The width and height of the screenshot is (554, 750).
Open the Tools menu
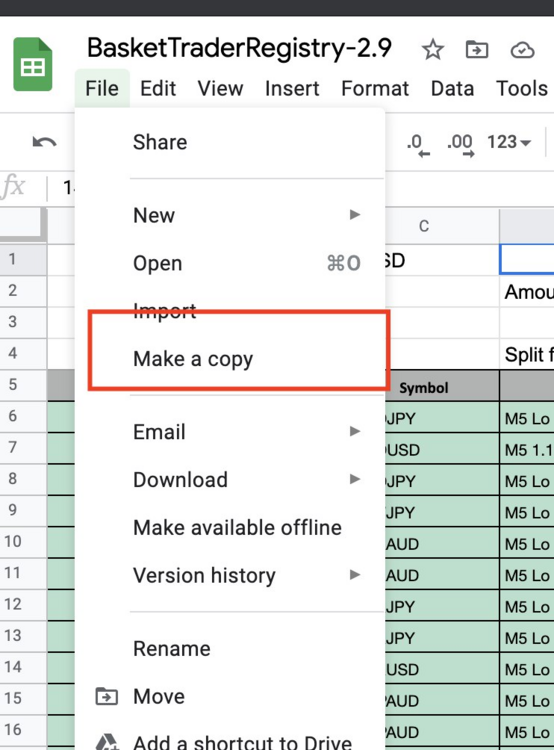pyautogui.click(x=521, y=88)
